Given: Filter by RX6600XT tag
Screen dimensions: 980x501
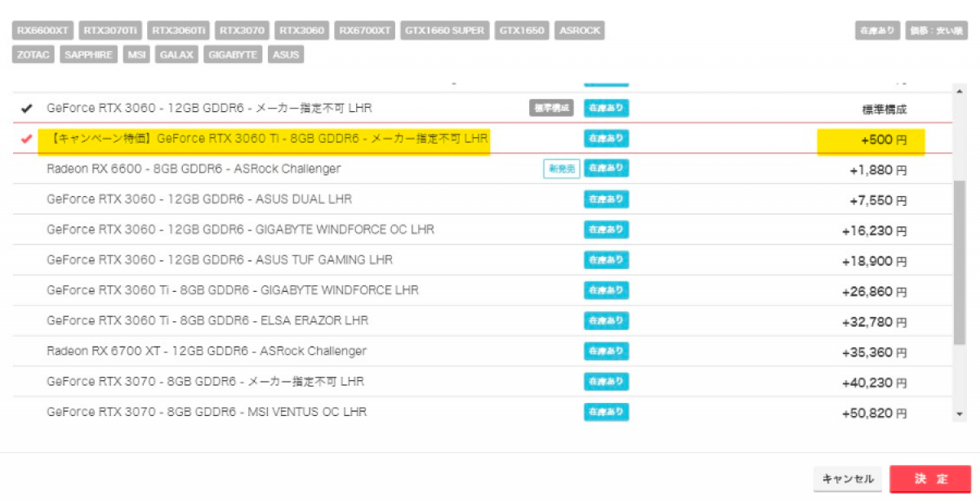Looking at the screenshot, I should tap(42, 31).
